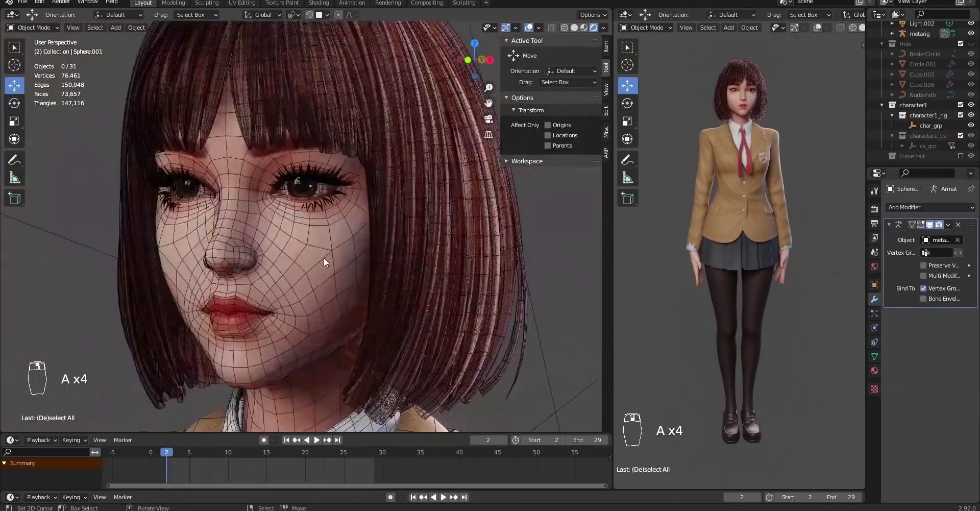Enable the Origins checkbox
This screenshot has height=511, width=980.
point(548,125)
